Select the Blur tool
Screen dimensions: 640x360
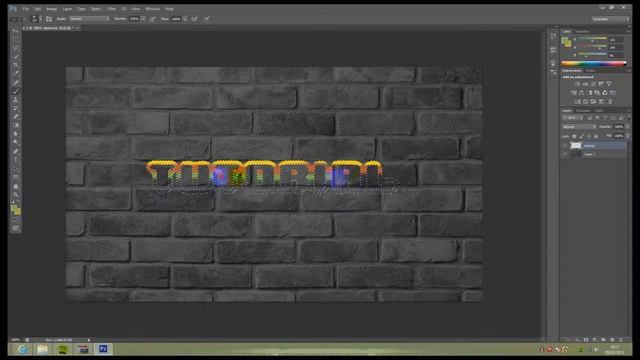coord(16,134)
